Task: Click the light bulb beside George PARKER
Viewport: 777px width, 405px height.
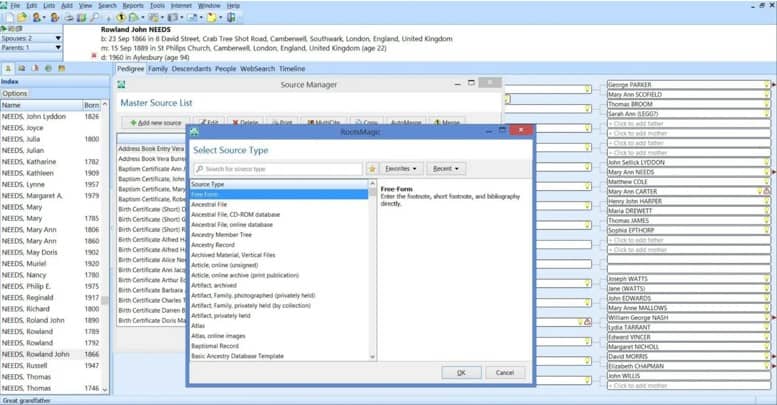Action: (x=766, y=85)
